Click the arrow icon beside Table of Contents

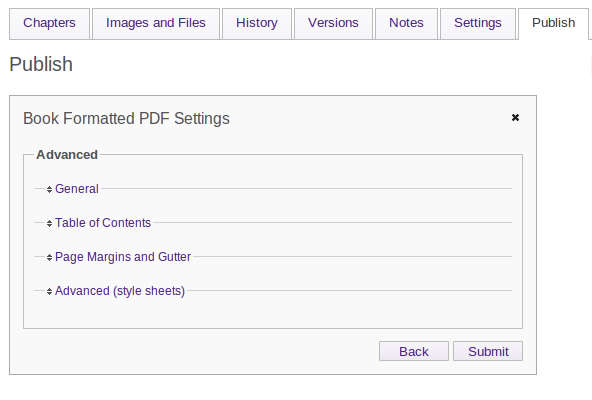pos(49,223)
